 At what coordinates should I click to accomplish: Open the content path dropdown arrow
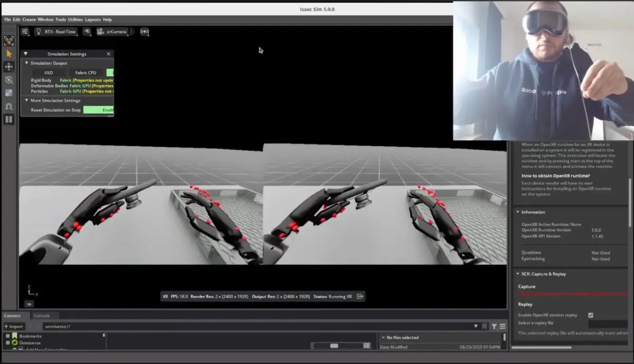(x=475, y=326)
